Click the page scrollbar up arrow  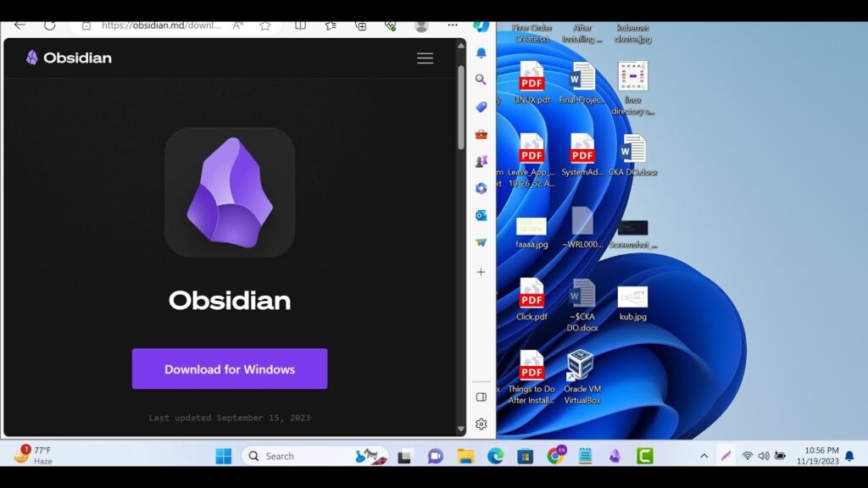[x=461, y=46]
